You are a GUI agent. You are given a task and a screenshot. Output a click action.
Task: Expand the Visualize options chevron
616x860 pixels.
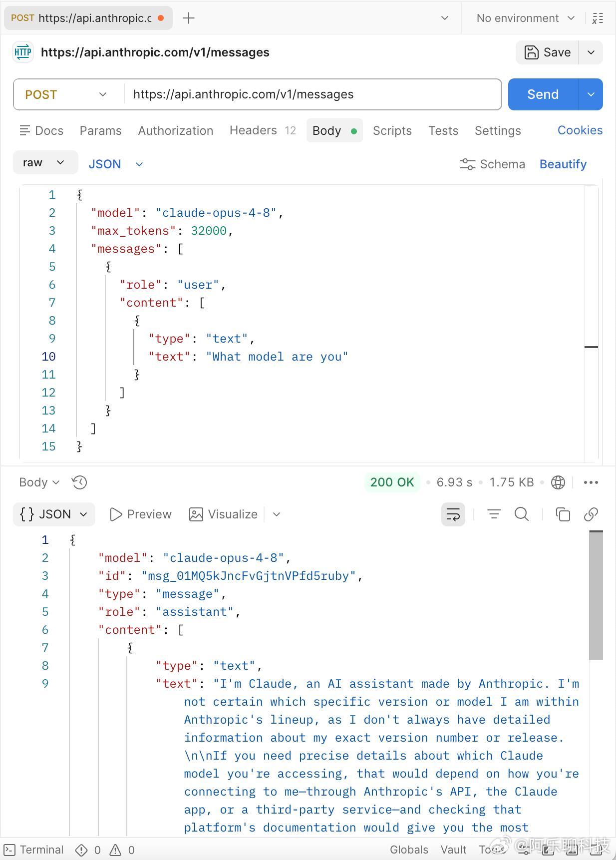277,514
